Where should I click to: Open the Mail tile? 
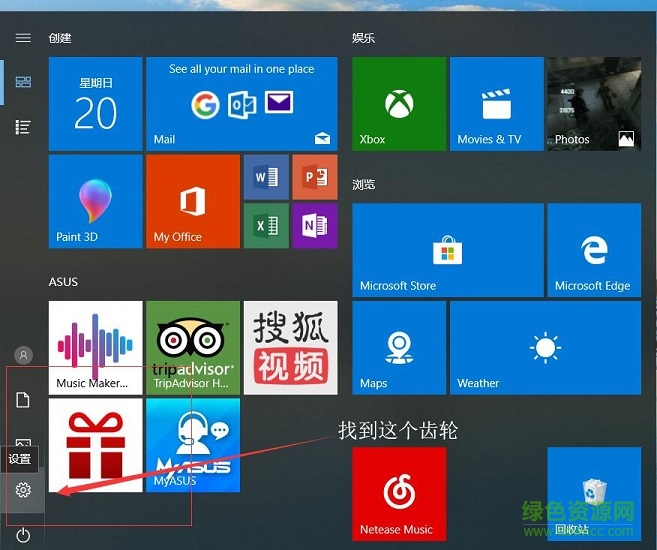(x=242, y=104)
